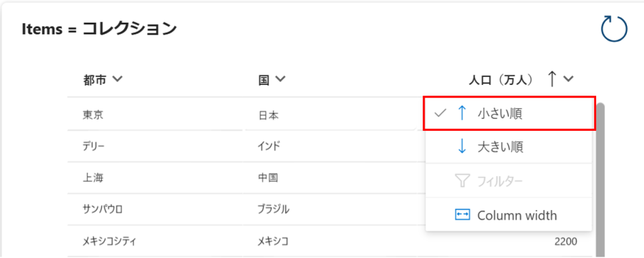Click the refresh circular arrow icon

pyautogui.click(x=614, y=30)
